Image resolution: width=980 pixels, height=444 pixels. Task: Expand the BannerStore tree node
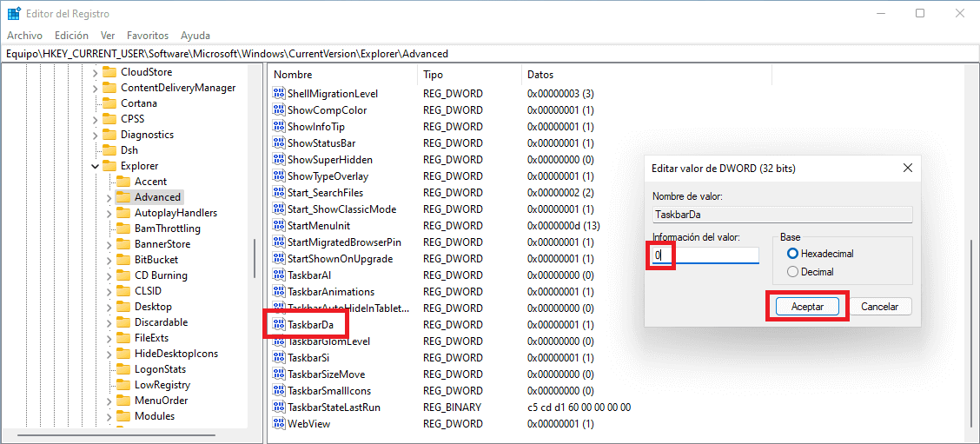point(109,244)
